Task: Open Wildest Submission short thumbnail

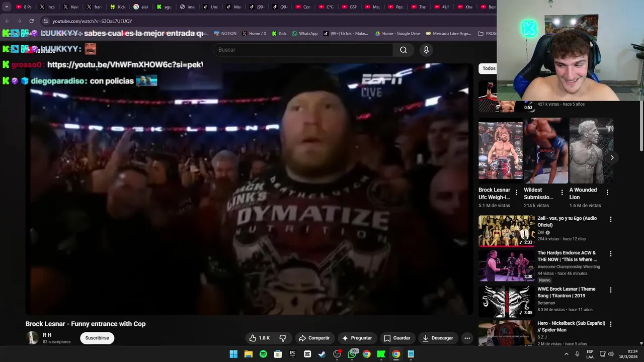Action: click(x=546, y=151)
